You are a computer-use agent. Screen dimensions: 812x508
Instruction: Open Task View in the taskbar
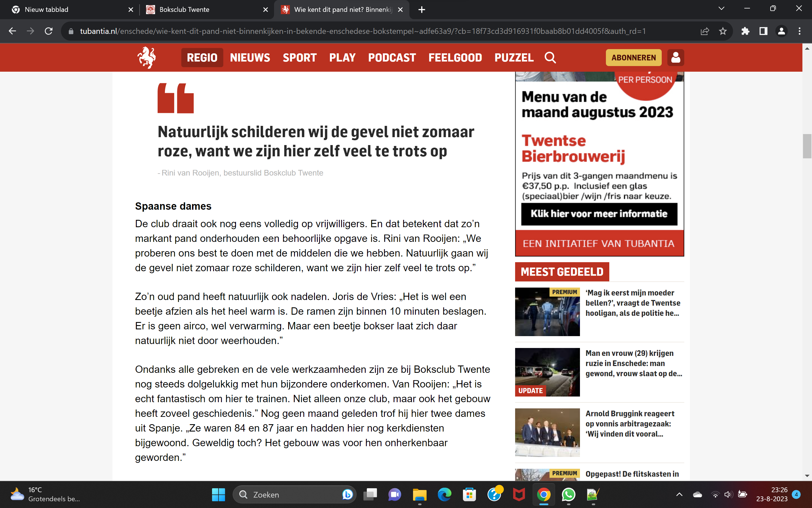pyautogui.click(x=370, y=494)
